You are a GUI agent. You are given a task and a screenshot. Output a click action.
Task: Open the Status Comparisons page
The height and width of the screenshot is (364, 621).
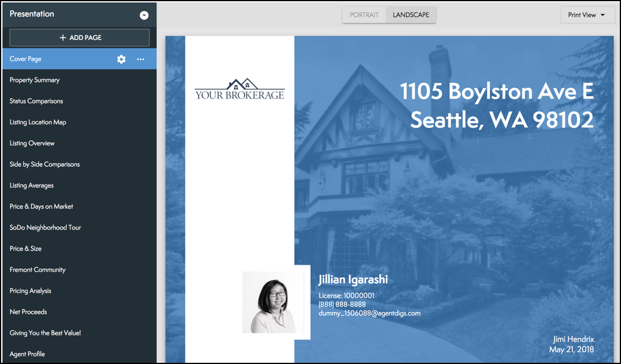point(36,101)
